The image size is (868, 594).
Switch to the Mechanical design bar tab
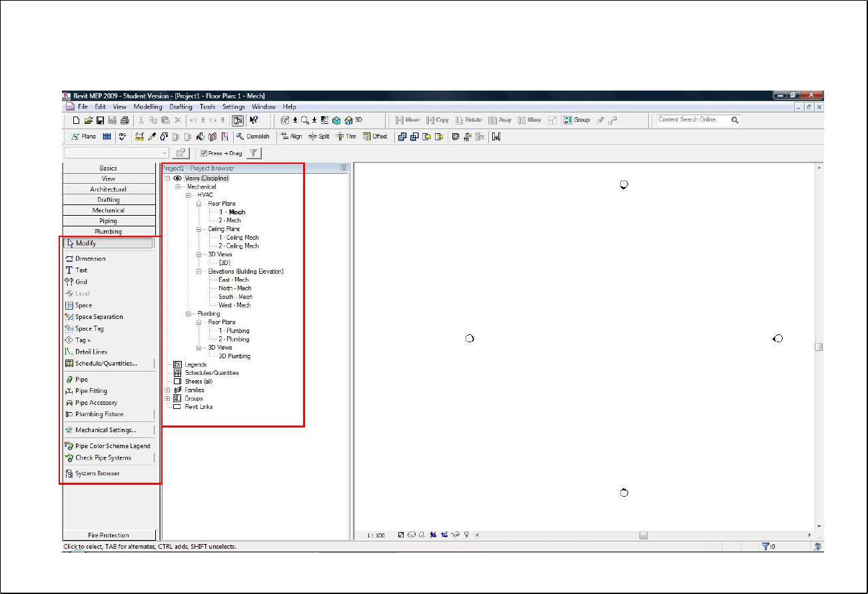[x=108, y=210]
